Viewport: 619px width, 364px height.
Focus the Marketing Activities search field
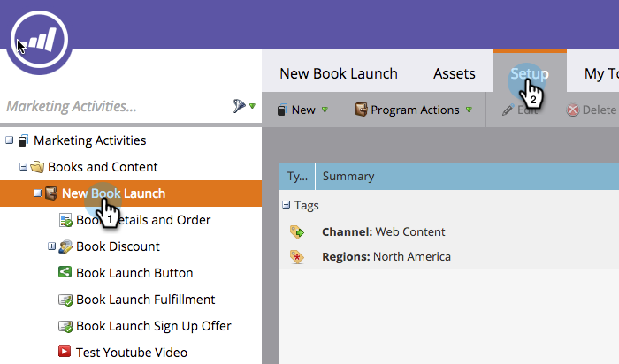[115, 107]
